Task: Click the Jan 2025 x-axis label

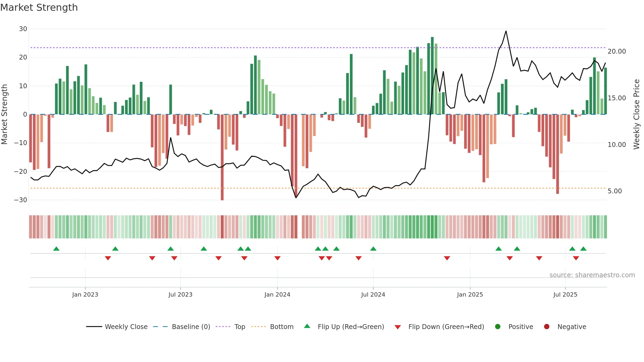Action: click(470, 294)
